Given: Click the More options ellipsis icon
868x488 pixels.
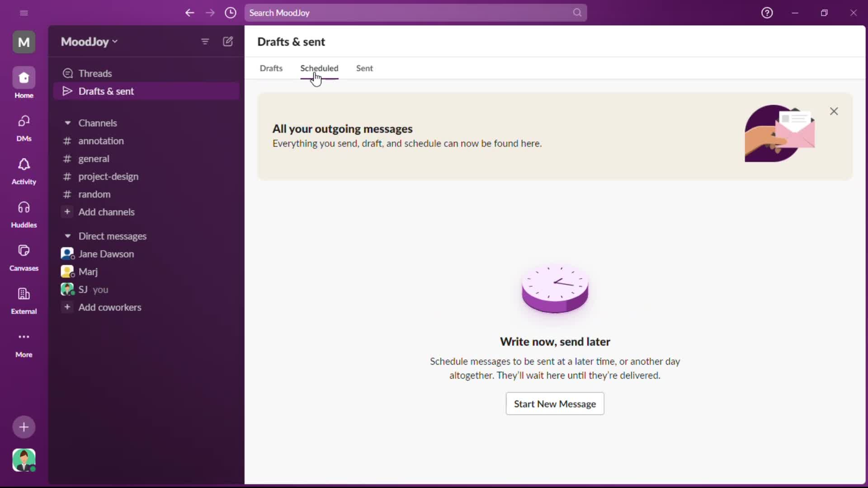Looking at the screenshot, I should (24, 337).
